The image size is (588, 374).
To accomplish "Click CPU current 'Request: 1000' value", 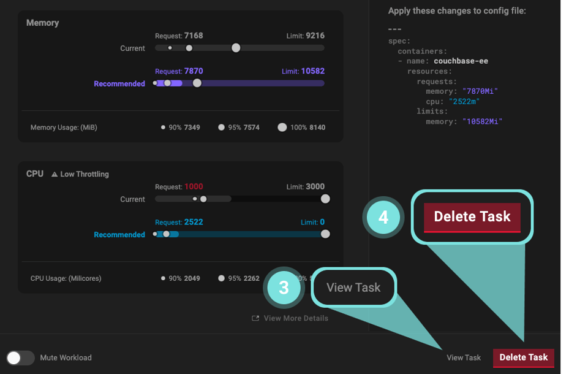I will (x=179, y=186).
